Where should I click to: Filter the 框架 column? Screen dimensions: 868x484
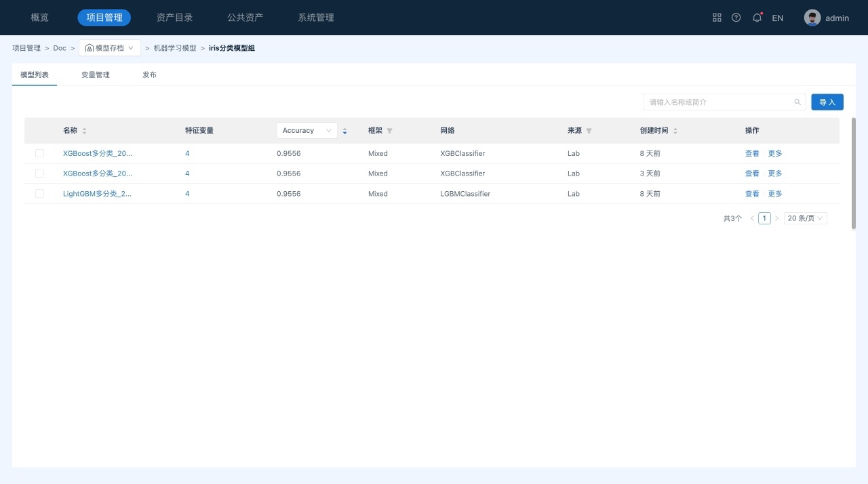pyautogui.click(x=389, y=131)
